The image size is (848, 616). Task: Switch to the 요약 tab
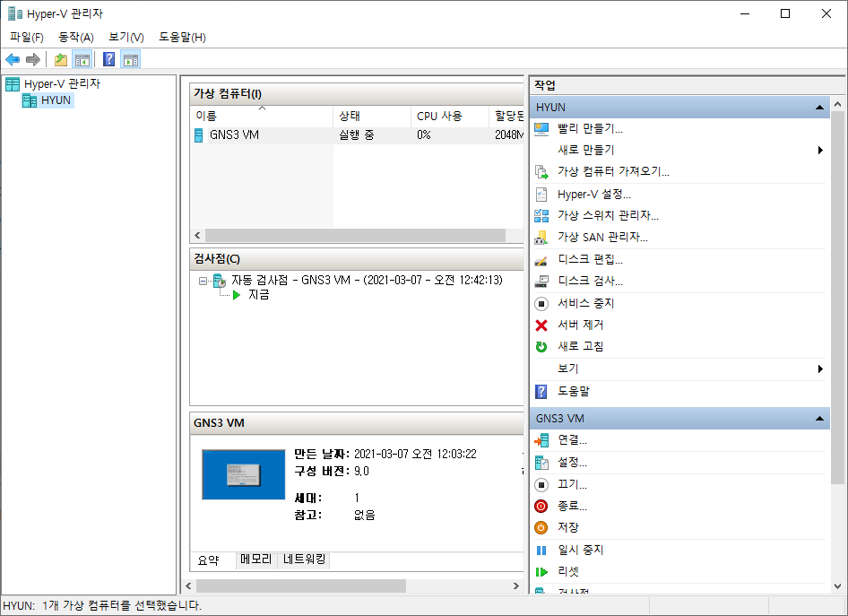coord(208,560)
